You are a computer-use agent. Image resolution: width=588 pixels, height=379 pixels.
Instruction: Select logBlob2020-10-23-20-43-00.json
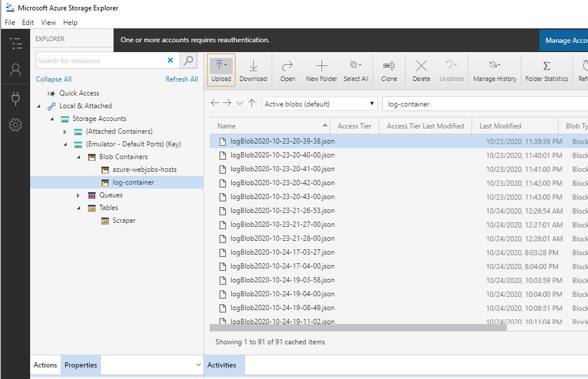[x=282, y=197]
